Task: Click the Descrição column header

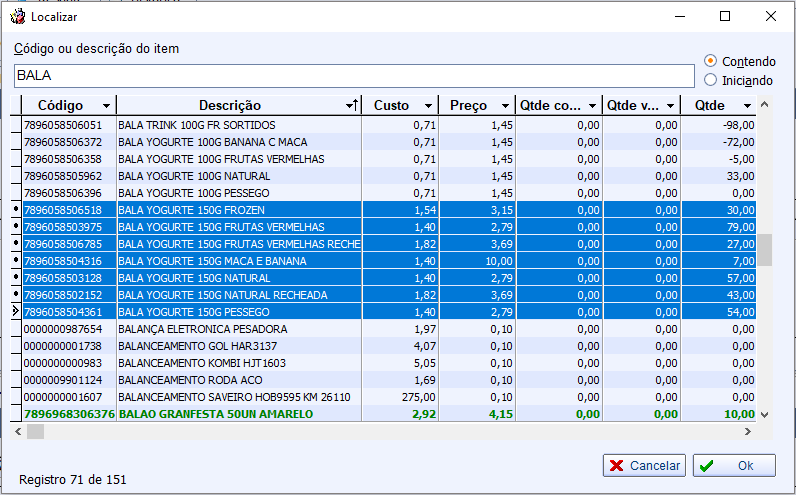Action: point(230,106)
